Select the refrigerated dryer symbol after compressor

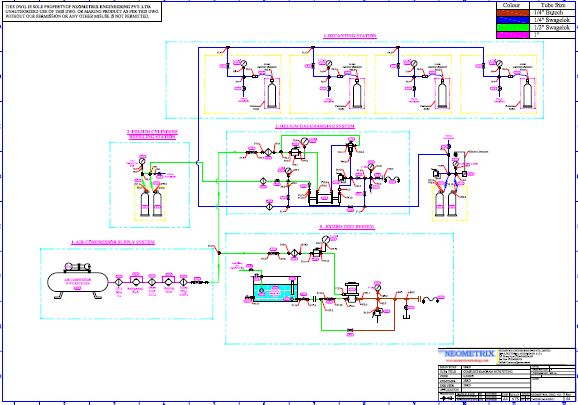[x=135, y=282]
